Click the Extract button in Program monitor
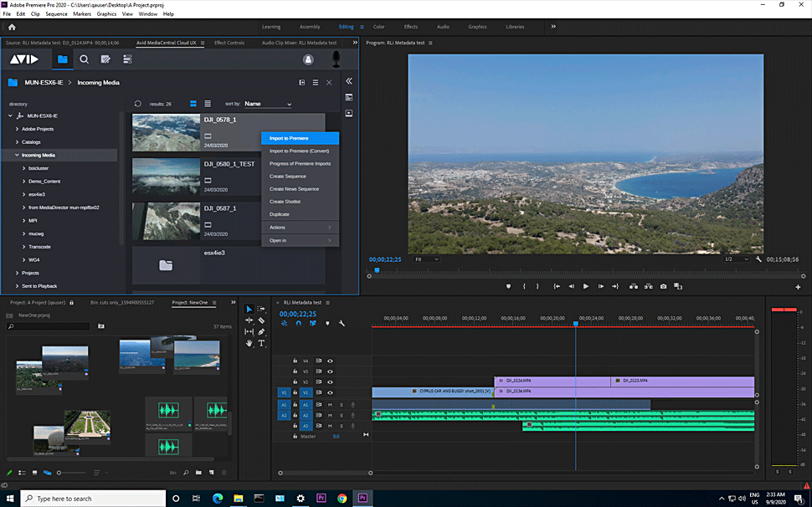 (649, 287)
